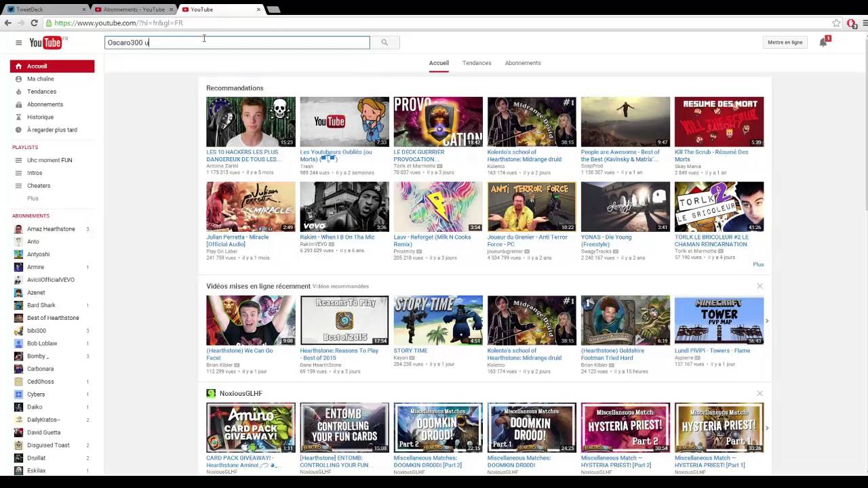The height and width of the screenshot is (488, 868).
Task: Switch to Abonnements - YouTube browser tab
Action: click(x=132, y=9)
